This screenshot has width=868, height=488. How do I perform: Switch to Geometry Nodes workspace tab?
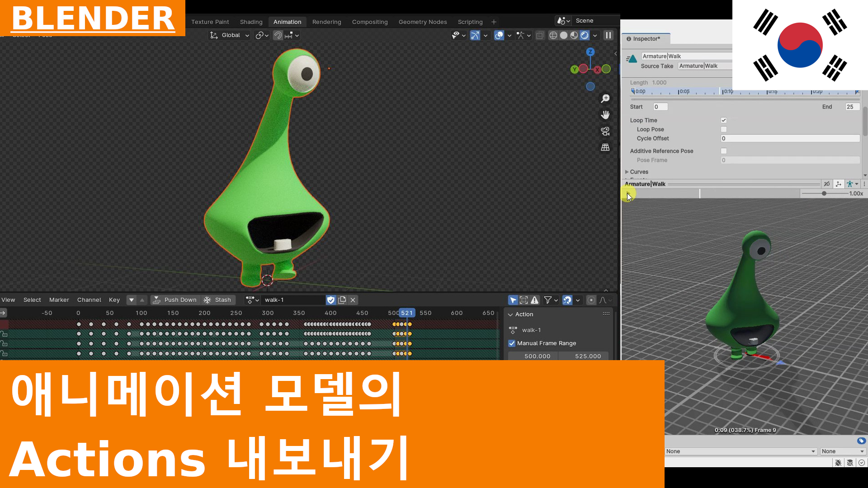(x=423, y=22)
